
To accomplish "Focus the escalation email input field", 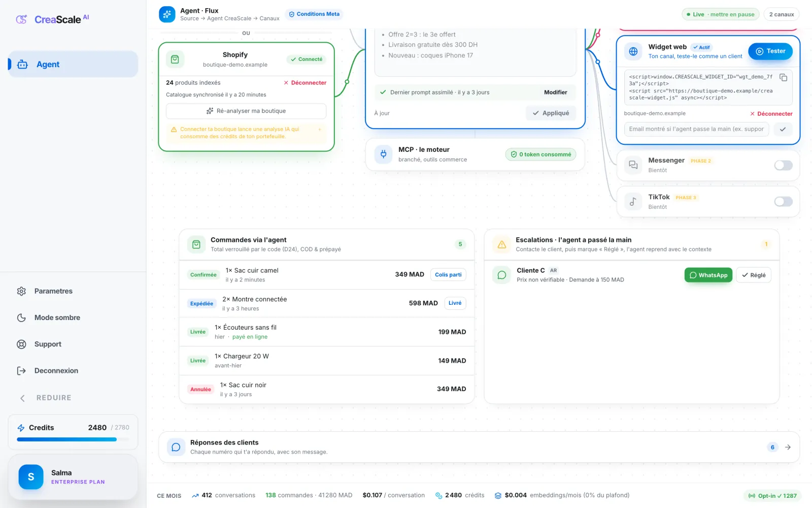I will point(696,129).
